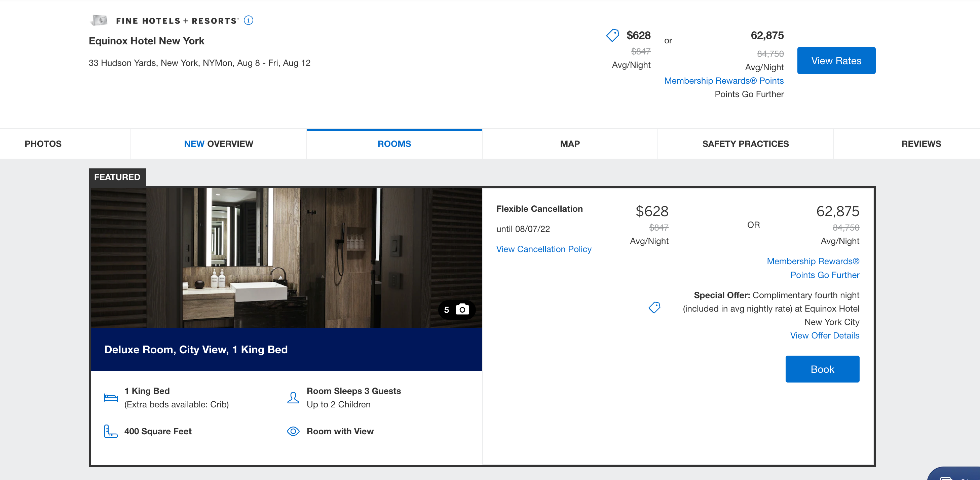Click the 1 King Bed text
The width and height of the screenshot is (980, 480).
click(147, 391)
